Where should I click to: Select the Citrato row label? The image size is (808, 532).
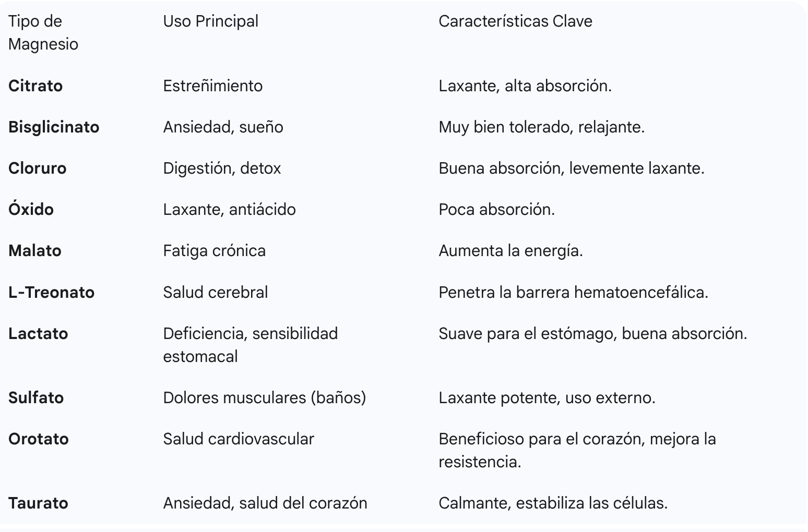tap(35, 86)
